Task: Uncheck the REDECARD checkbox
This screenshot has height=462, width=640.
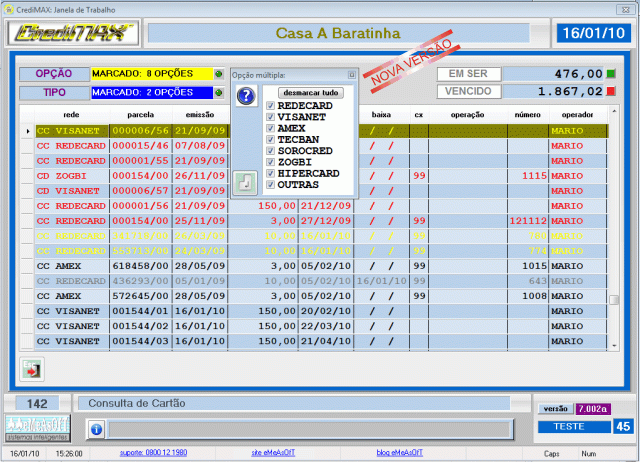Action: (270, 105)
